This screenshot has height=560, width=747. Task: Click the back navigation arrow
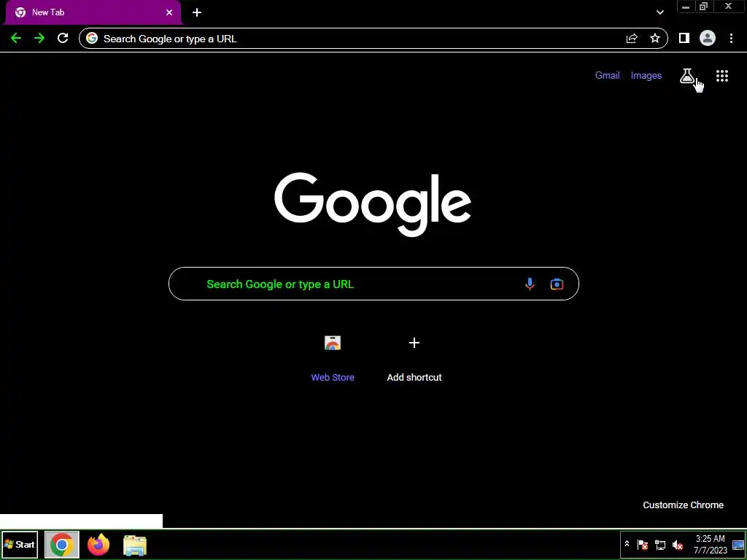coord(16,39)
